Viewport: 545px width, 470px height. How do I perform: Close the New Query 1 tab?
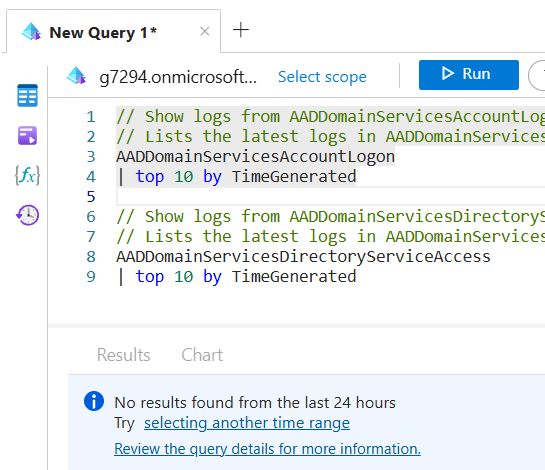coord(205,32)
